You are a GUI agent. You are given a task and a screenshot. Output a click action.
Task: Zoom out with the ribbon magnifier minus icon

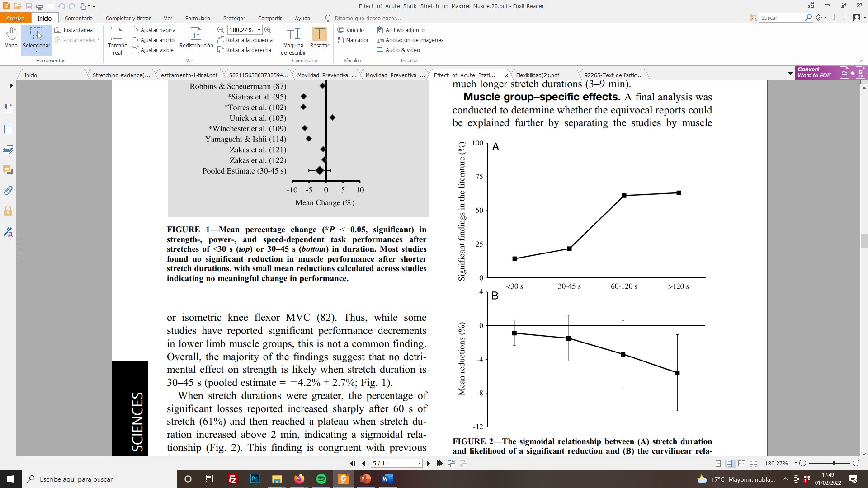coord(221,30)
